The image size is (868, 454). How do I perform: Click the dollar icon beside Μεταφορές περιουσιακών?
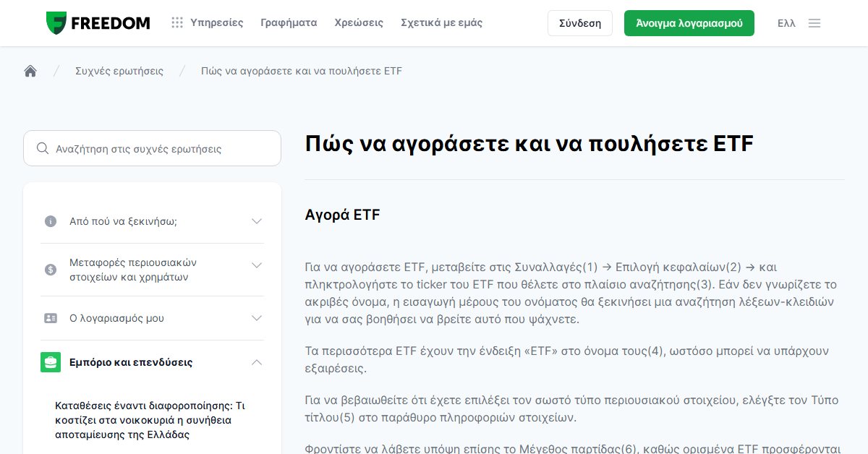51,270
